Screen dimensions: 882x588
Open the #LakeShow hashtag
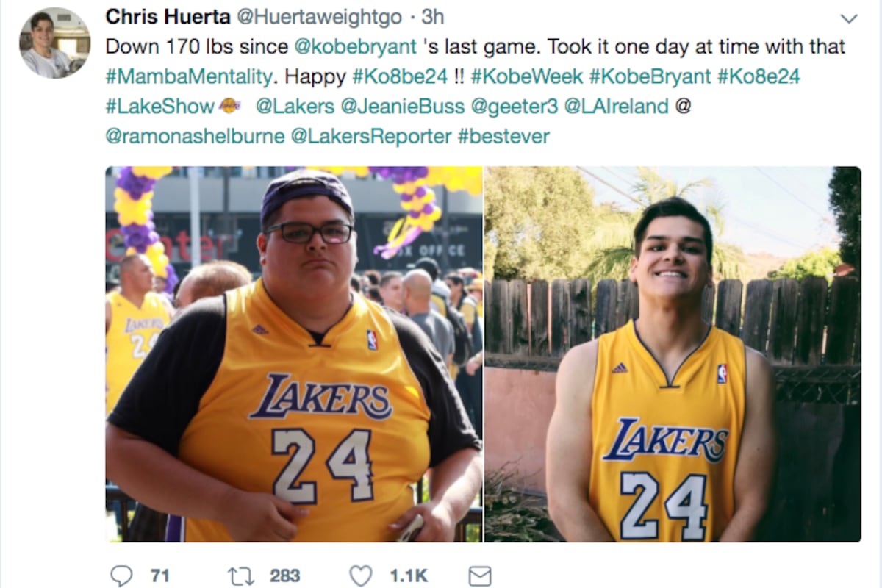pos(159,107)
